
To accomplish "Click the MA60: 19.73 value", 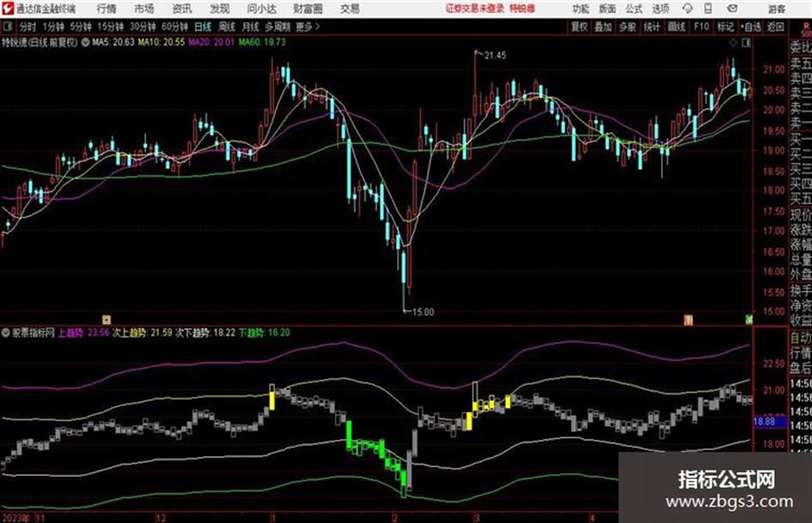I will click(262, 42).
